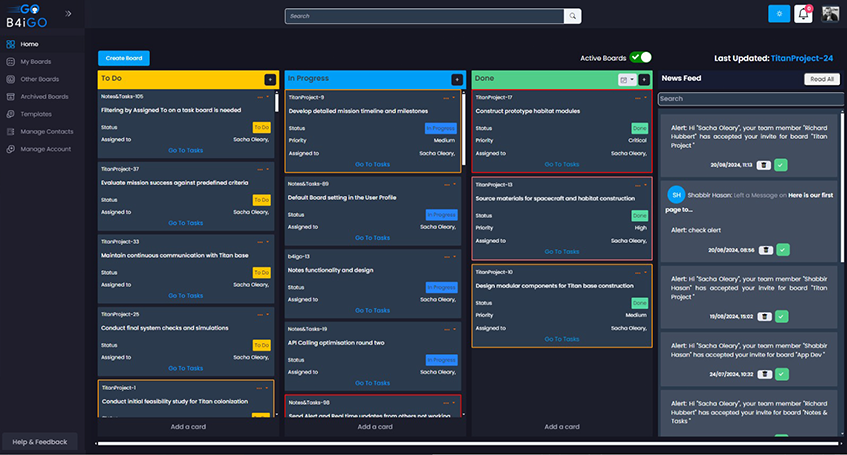The image size is (847, 455).
Task: Click the blue settings gear button
Action: (779, 13)
